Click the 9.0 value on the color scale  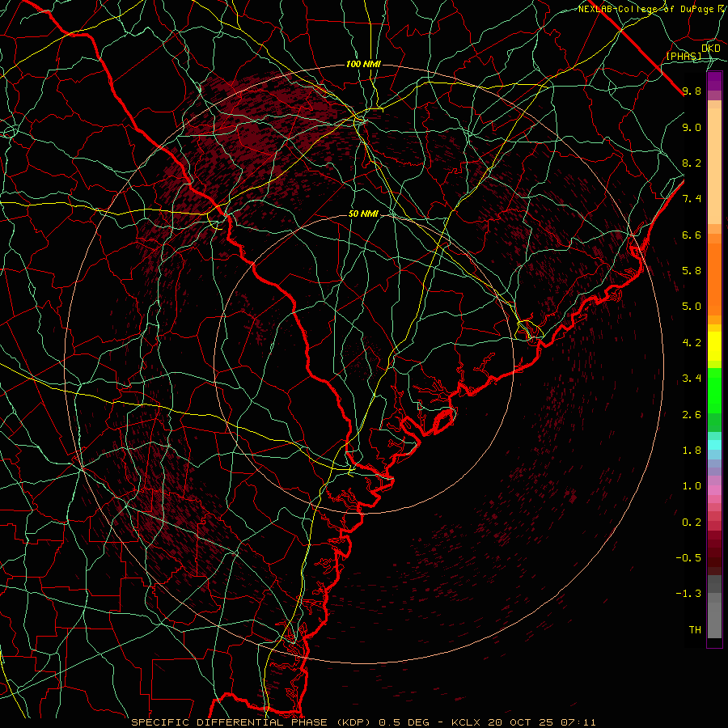692,127
